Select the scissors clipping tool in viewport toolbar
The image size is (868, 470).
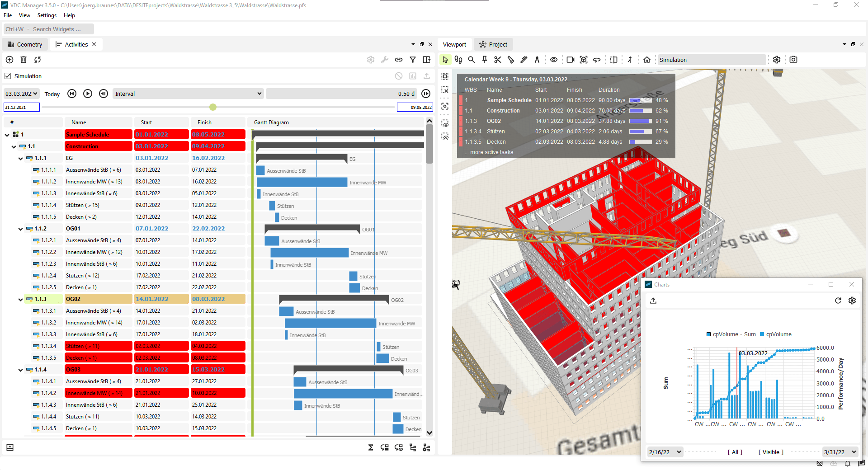(x=497, y=59)
